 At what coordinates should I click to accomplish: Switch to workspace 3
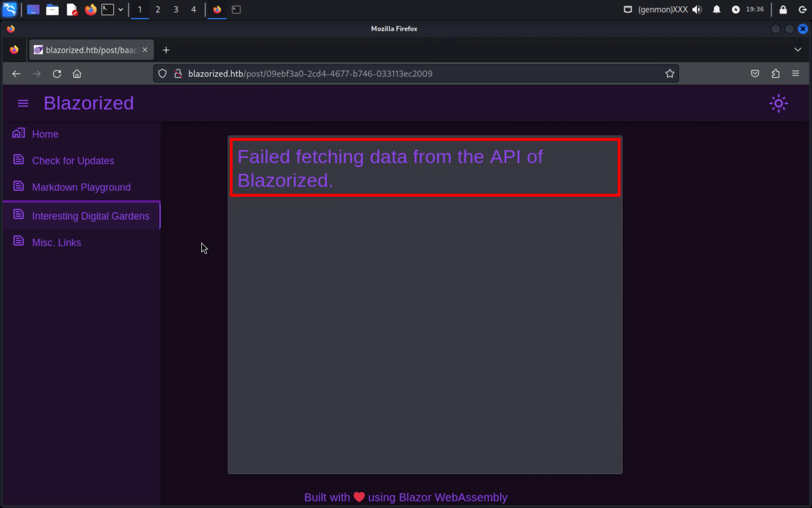176,9
